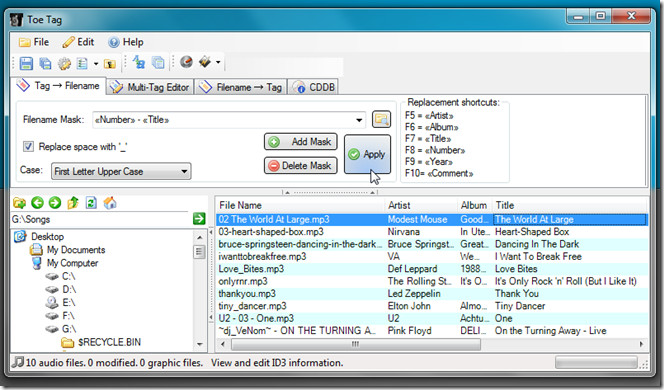The width and height of the screenshot is (664, 390).
Task: Select the file iwanttobreakfree.mp3
Action: pyautogui.click(x=262, y=256)
